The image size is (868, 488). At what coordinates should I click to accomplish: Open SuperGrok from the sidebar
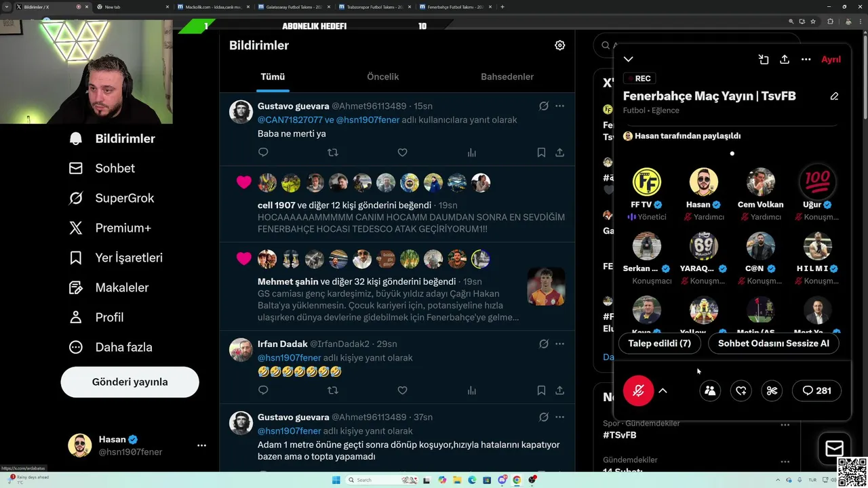pyautogui.click(x=111, y=198)
